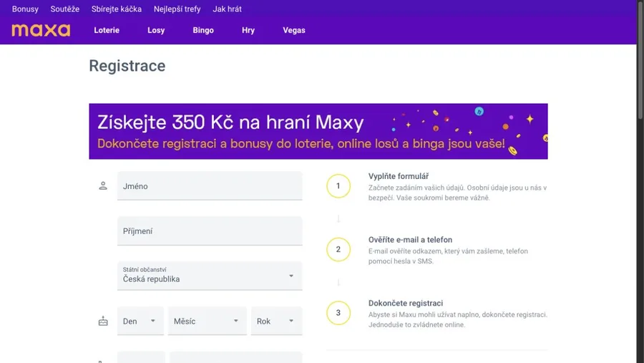Go to the Losy section

(x=156, y=30)
